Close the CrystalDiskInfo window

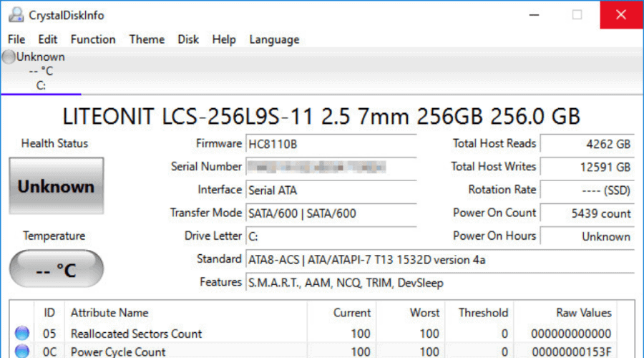(621, 15)
